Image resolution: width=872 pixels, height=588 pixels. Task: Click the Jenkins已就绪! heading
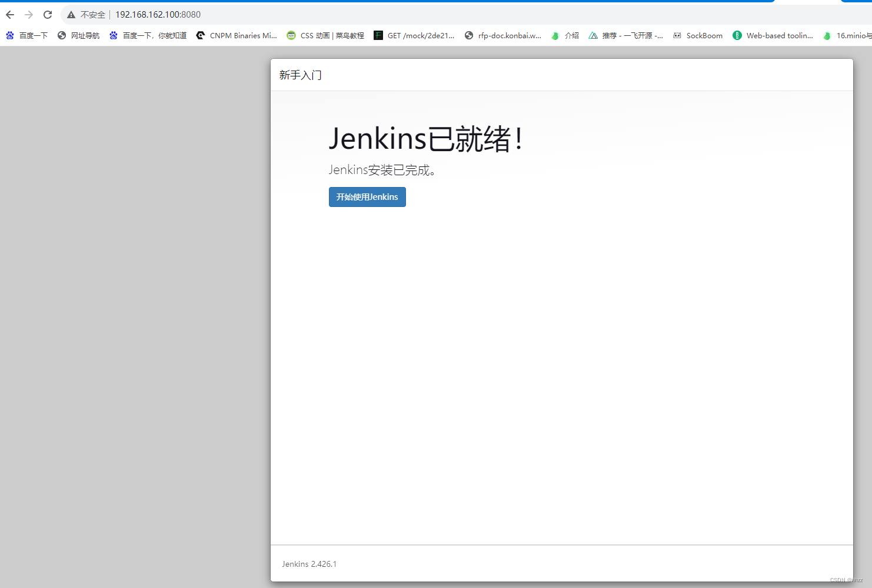coord(425,139)
